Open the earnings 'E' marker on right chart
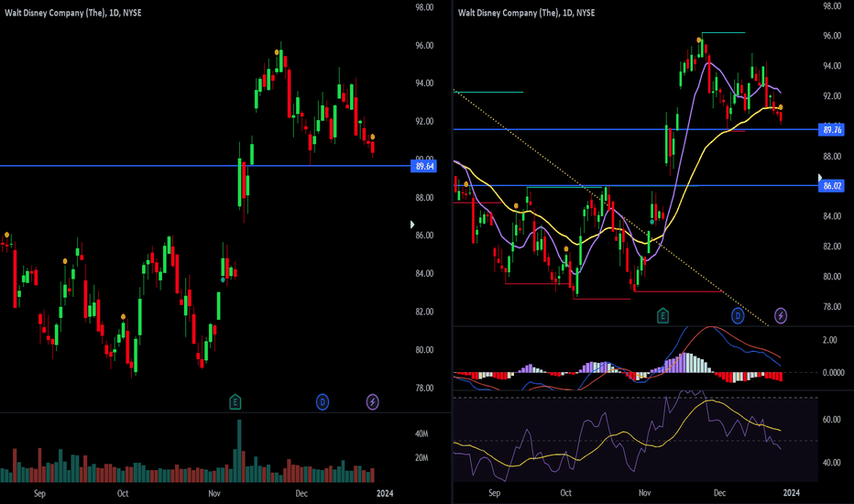Screen dimensions: 854x504 tap(662, 315)
